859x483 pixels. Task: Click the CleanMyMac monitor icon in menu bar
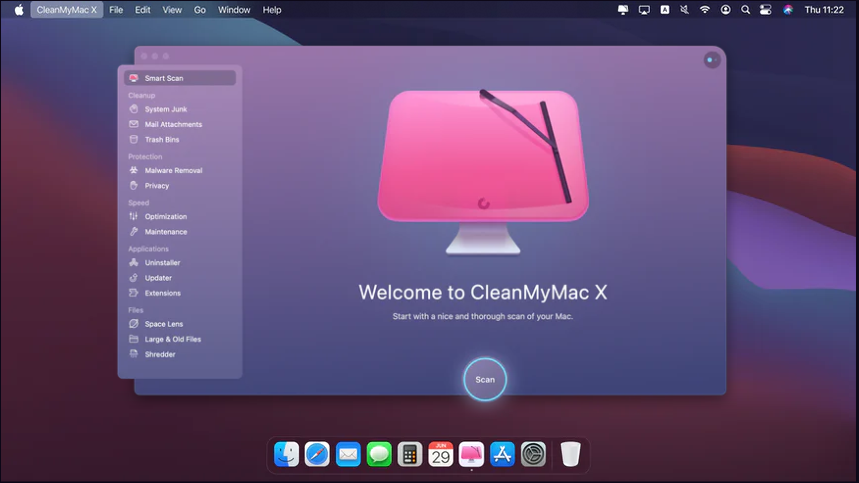623,10
